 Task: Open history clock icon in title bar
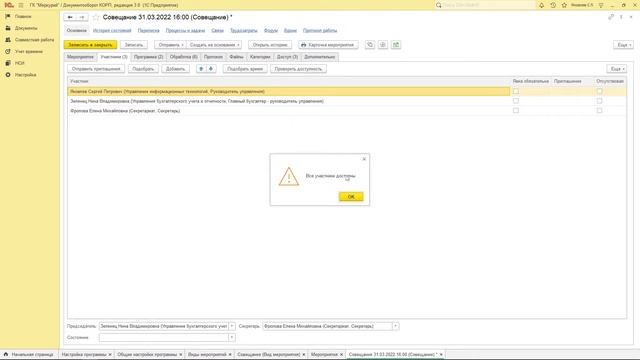coord(553,5)
